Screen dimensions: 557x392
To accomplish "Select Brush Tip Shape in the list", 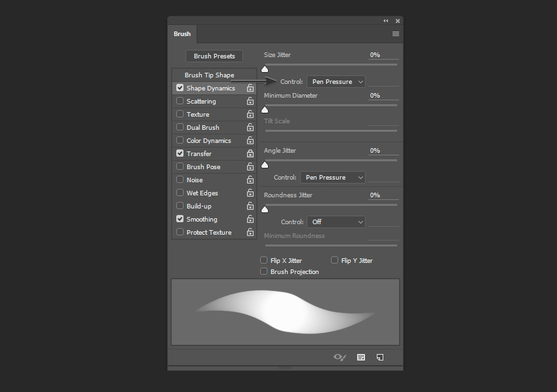I will click(x=209, y=75).
